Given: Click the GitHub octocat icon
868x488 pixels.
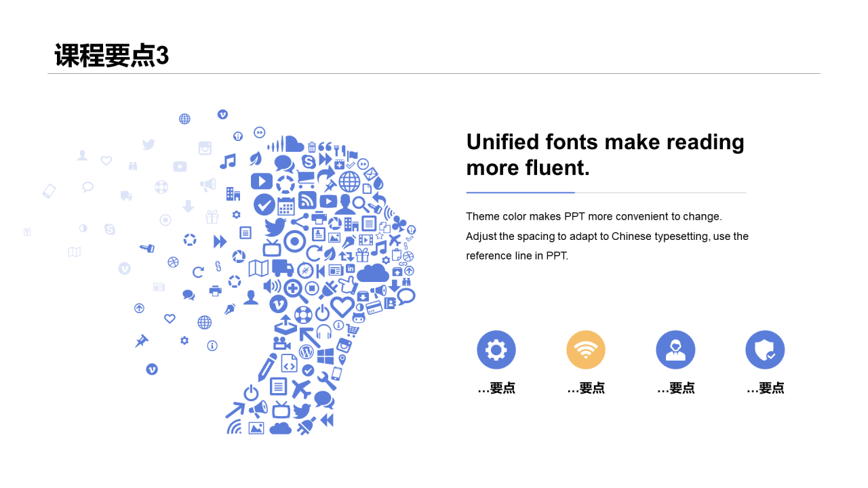Looking at the screenshot, I should tap(359, 317).
